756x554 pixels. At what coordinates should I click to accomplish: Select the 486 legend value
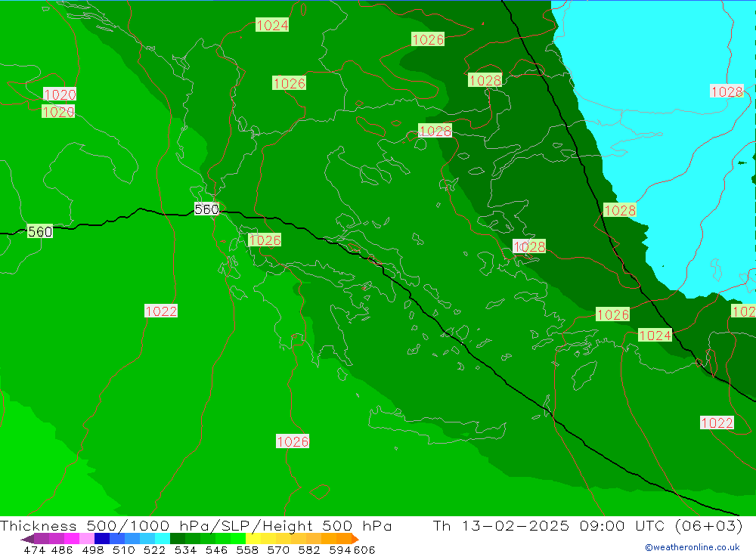click(62, 549)
